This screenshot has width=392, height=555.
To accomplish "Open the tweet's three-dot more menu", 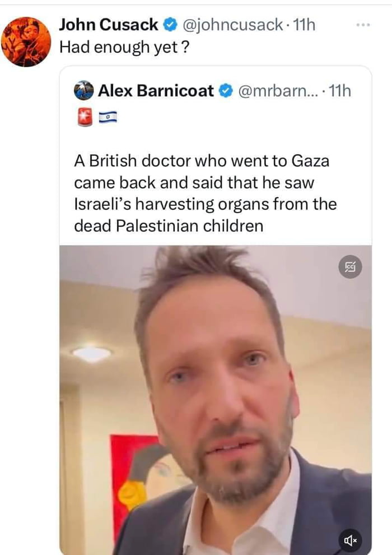I will [x=363, y=25].
